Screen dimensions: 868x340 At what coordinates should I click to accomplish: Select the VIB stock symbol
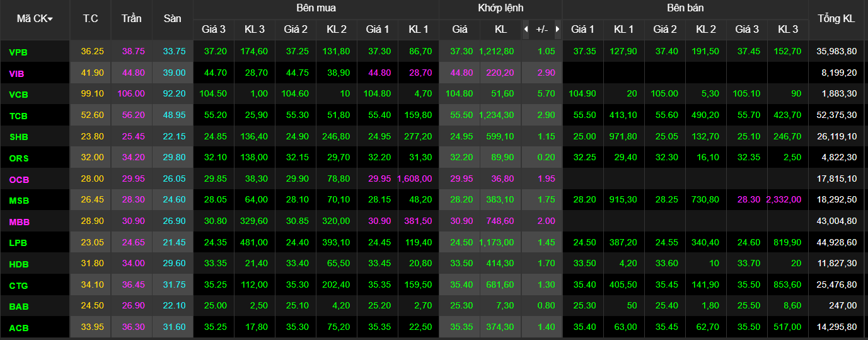(17, 73)
